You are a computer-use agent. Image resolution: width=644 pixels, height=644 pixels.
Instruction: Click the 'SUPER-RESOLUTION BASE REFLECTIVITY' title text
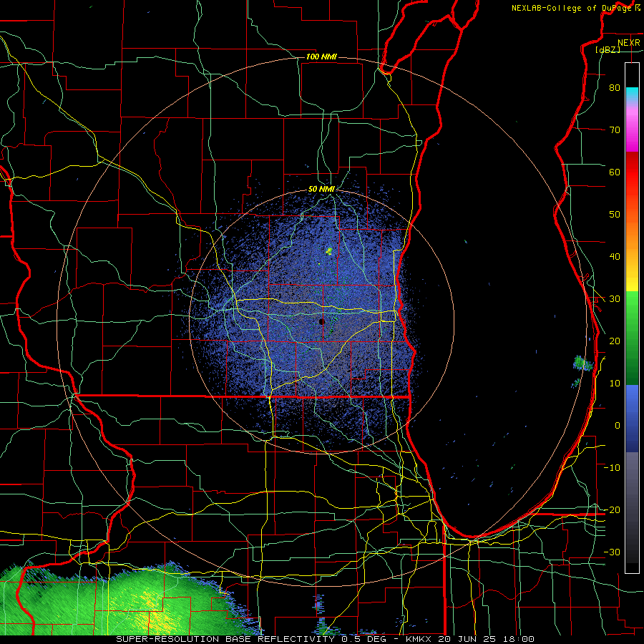225,639
